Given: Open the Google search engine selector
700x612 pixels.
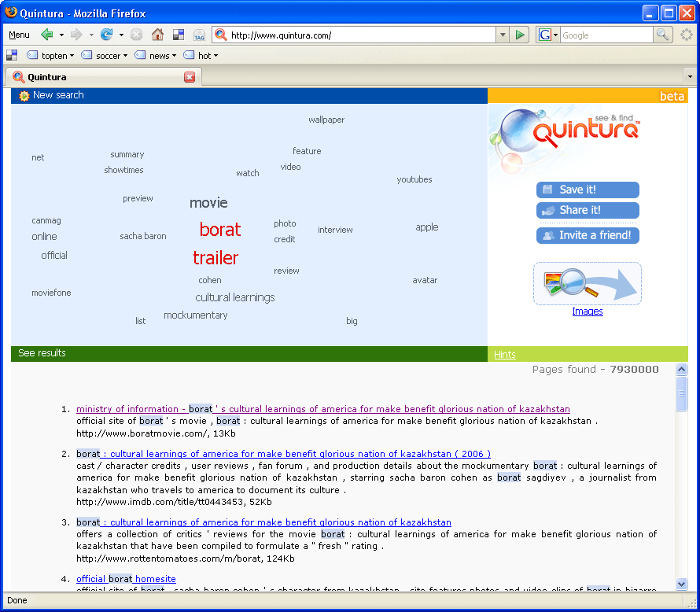Looking at the screenshot, I should point(549,35).
